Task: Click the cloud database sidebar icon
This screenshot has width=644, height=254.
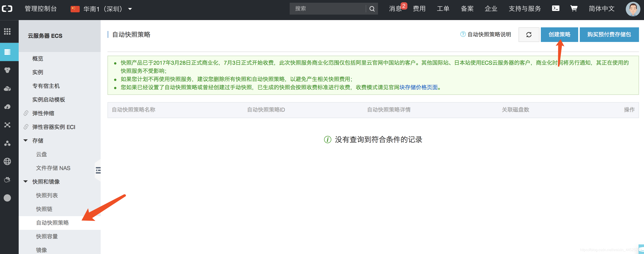Action: 7,89
